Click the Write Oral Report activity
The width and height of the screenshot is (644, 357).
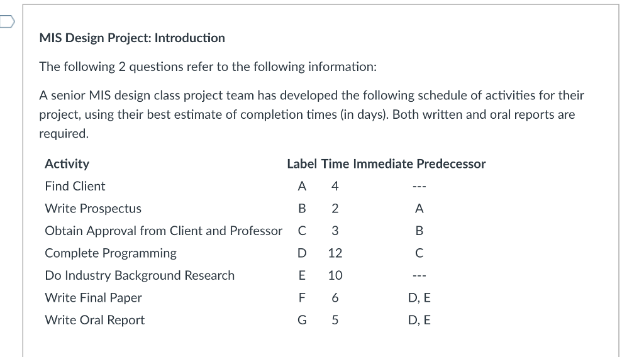tap(94, 320)
